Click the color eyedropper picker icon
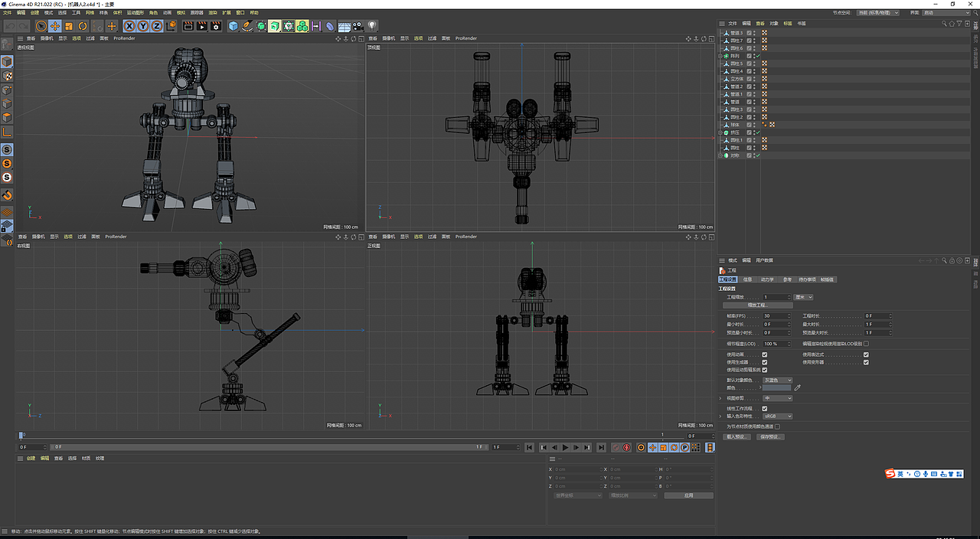Viewport: 980px width, 539px height. 797,388
